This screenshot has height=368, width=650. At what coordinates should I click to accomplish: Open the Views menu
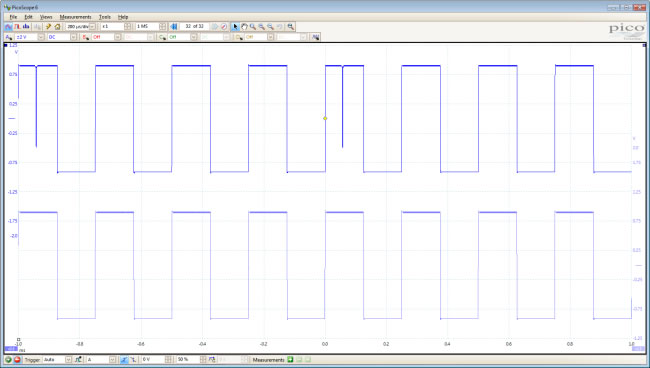tap(46, 17)
